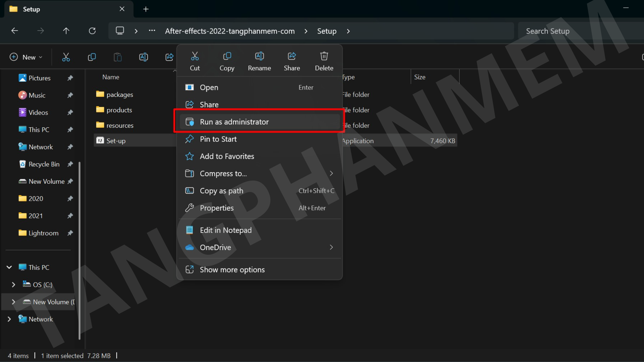The width and height of the screenshot is (644, 362).
Task: Click the toolbar cut scissors icon
Action: click(66, 57)
